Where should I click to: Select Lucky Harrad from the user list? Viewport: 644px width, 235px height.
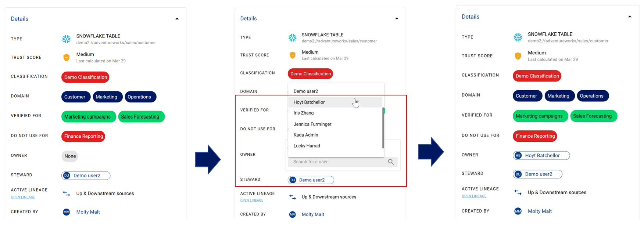307,146
